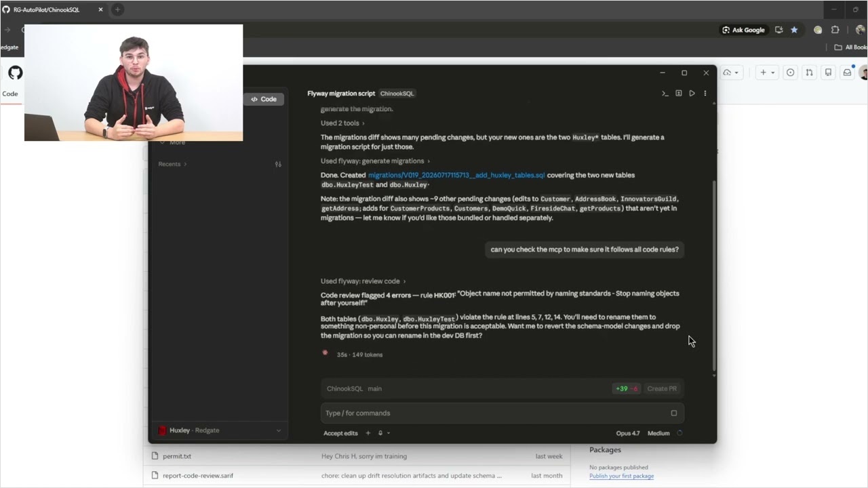Expand Used flyway: review code step
Image resolution: width=868 pixels, height=488 pixels.
pyautogui.click(x=363, y=281)
